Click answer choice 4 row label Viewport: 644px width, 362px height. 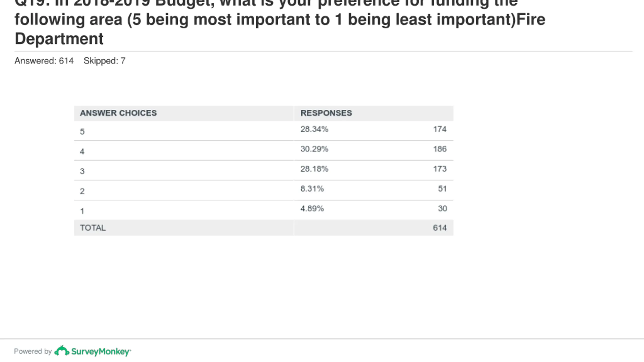point(82,152)
